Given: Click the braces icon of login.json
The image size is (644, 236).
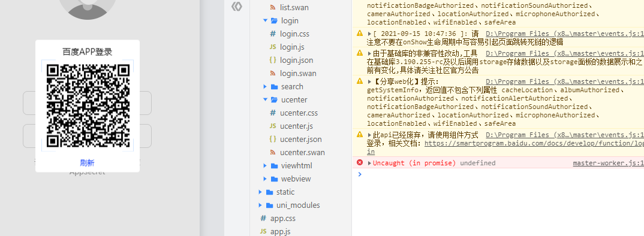Looking at the screenshot, I should tap(273, 60).
